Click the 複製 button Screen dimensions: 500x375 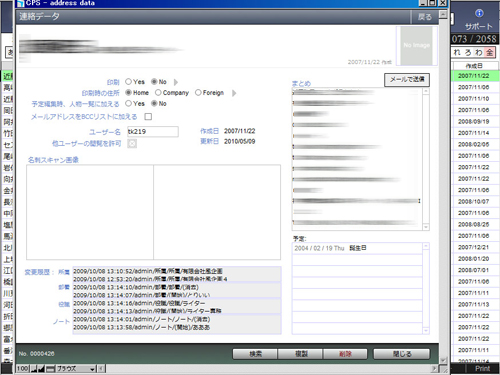[x=301, y=354]
